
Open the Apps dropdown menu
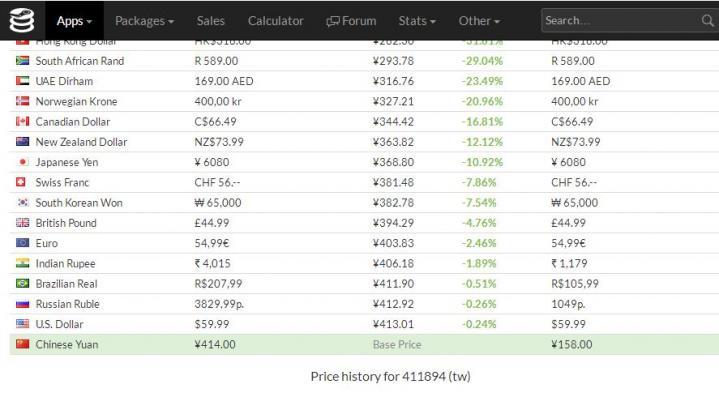(x=74, y=21)
